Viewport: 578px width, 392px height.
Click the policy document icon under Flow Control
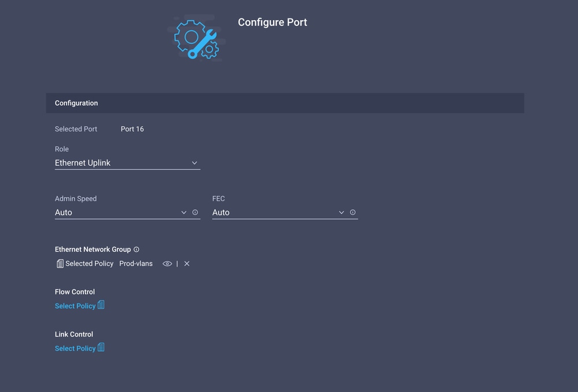101,305
